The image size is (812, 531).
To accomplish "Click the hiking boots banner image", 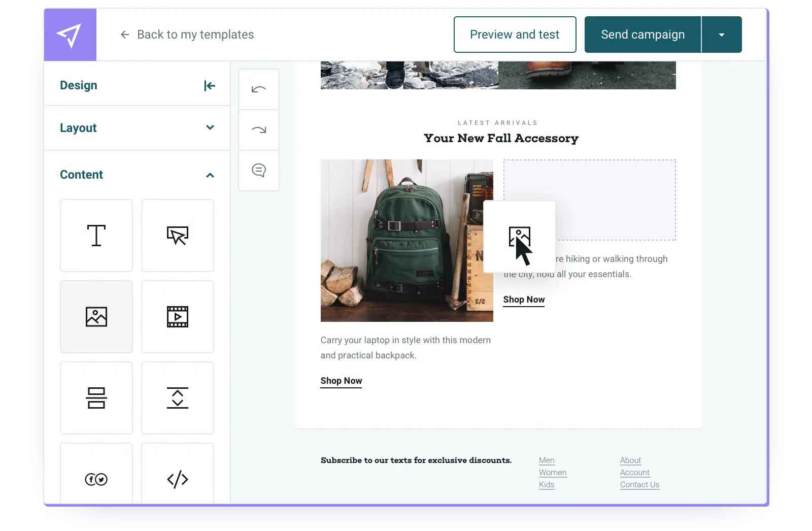I will (498, 75).
